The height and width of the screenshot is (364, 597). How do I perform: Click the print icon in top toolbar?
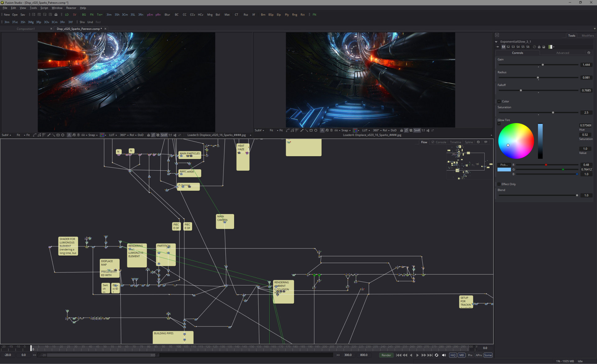pyautogui.click(x=56, y=15)
